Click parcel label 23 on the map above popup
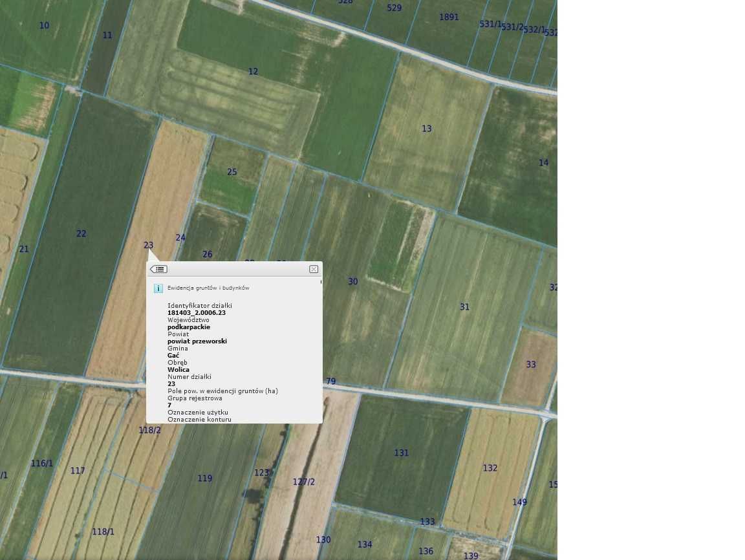Screen dimensions: 745x560 [148, 246]
